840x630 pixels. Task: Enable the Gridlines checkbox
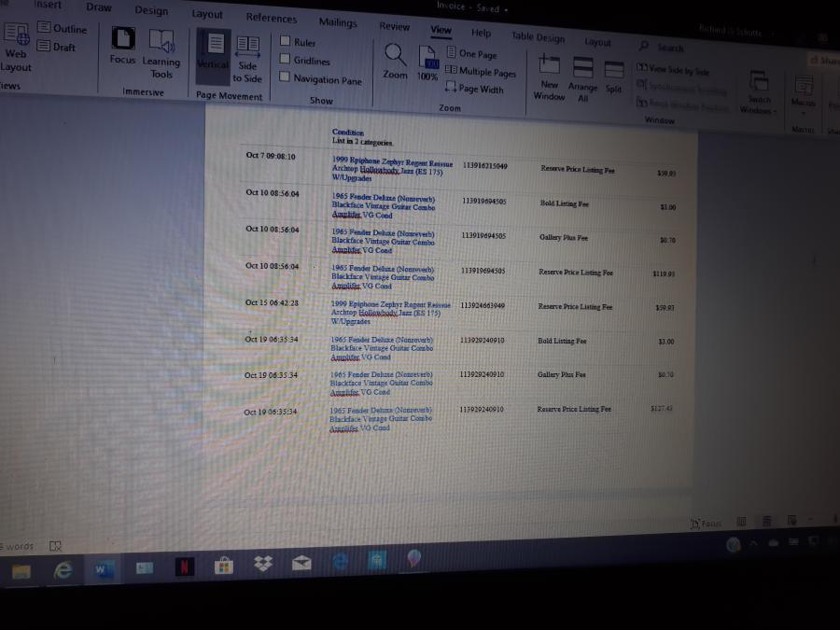[285, 59]
